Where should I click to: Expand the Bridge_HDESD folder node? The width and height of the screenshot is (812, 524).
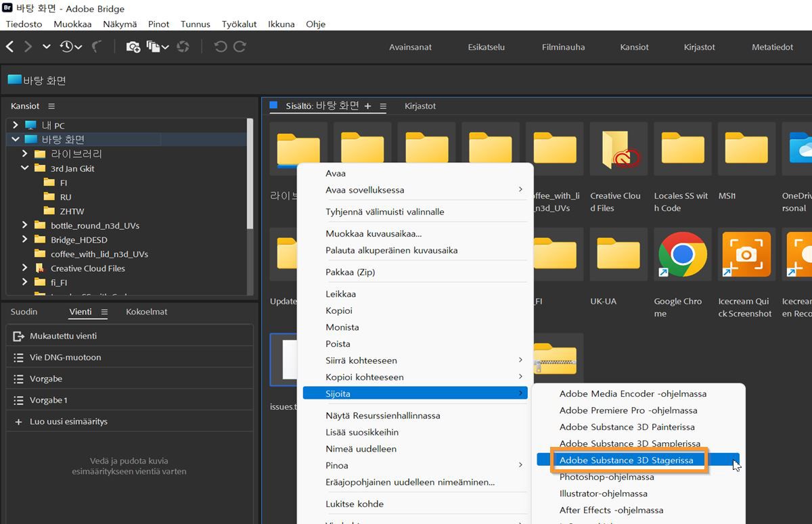tap(25, 239)
